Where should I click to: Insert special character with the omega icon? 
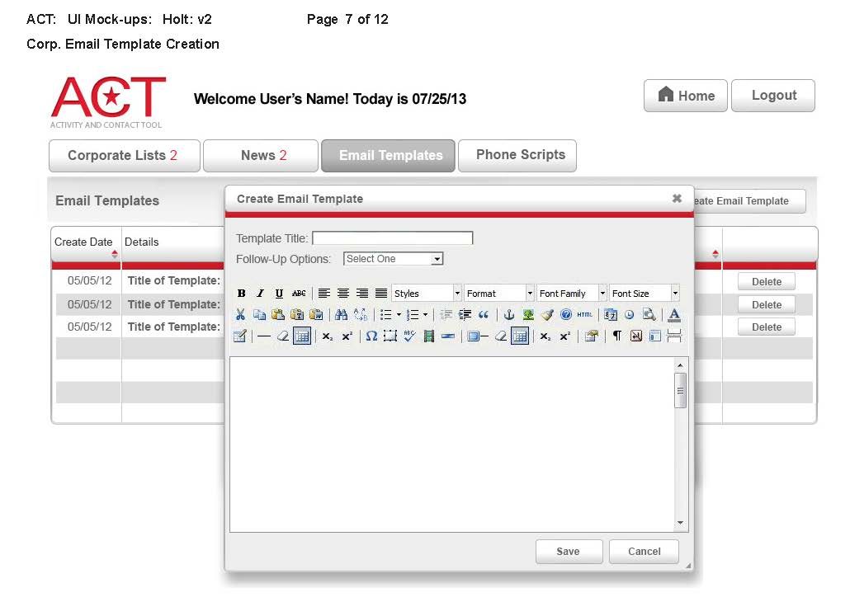371,336
